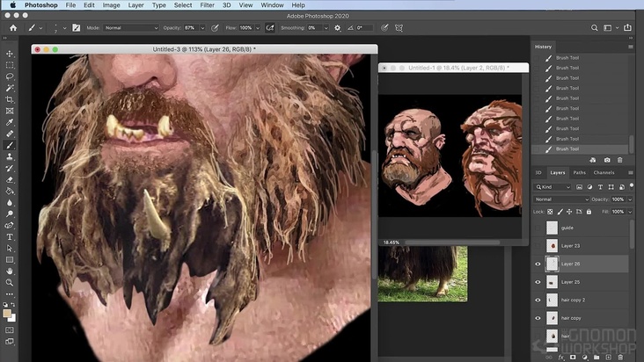
Task: Open the Filter menu
Action: pyautogui.click(x=207, y=5)
